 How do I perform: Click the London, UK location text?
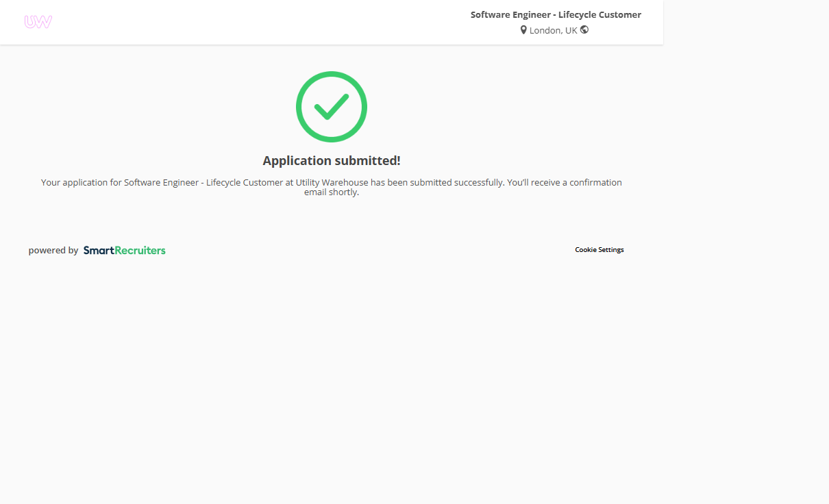(x=553, y=31)
